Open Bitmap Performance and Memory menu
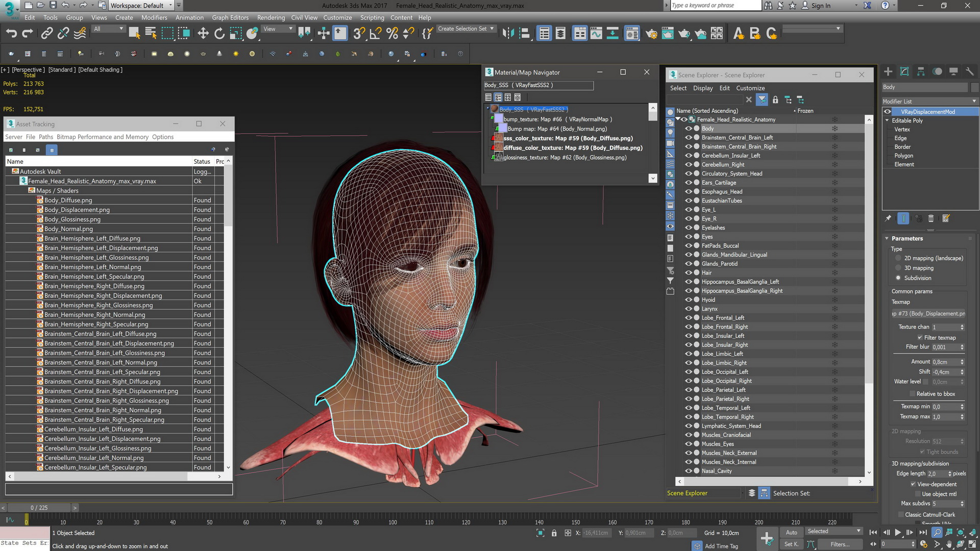Viewport: 980px width, 551px height. (103, 137)
